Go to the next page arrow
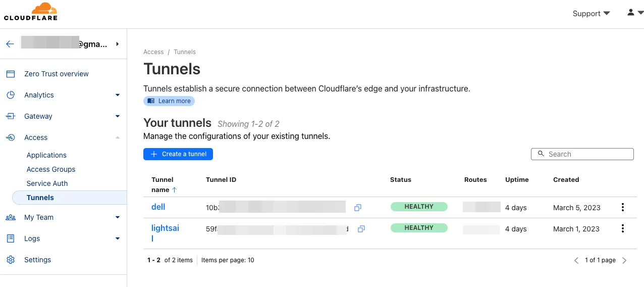 pos(624,260)
